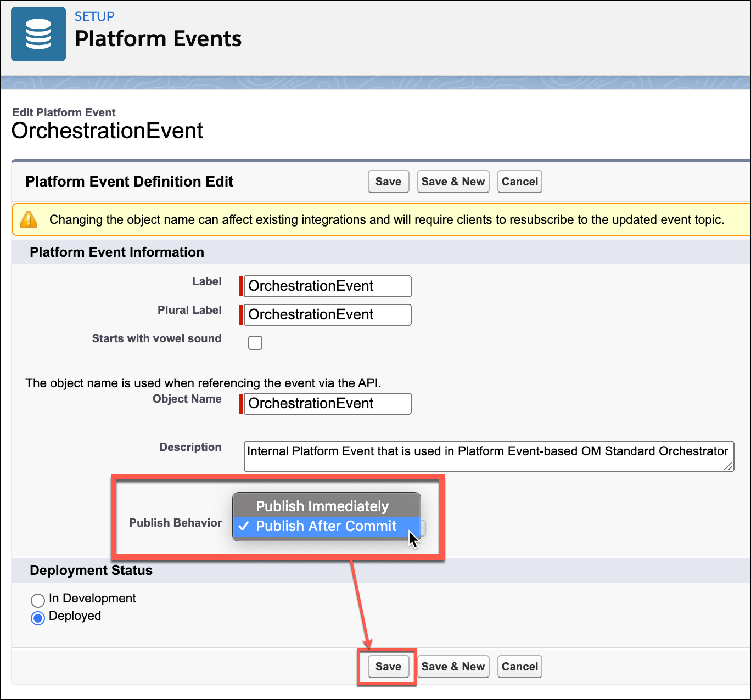Click the top Save button

coord(388,182)
